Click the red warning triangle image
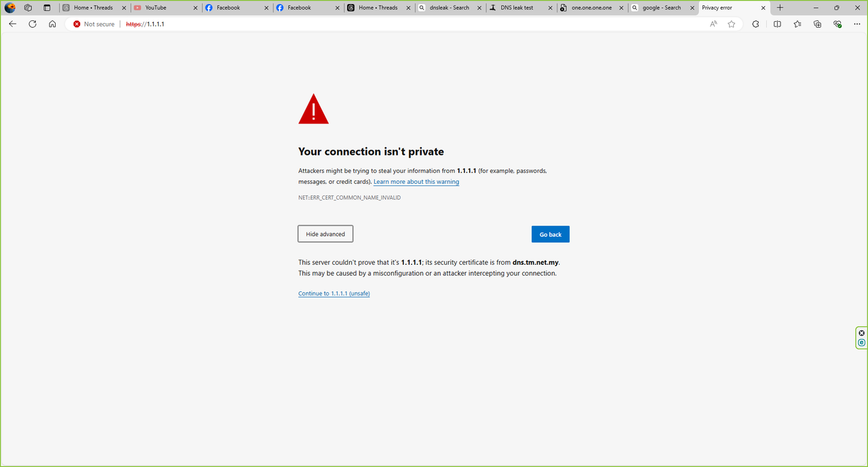Image resolution: width=868 pixels, height=467 pixels. click(313, 109)
